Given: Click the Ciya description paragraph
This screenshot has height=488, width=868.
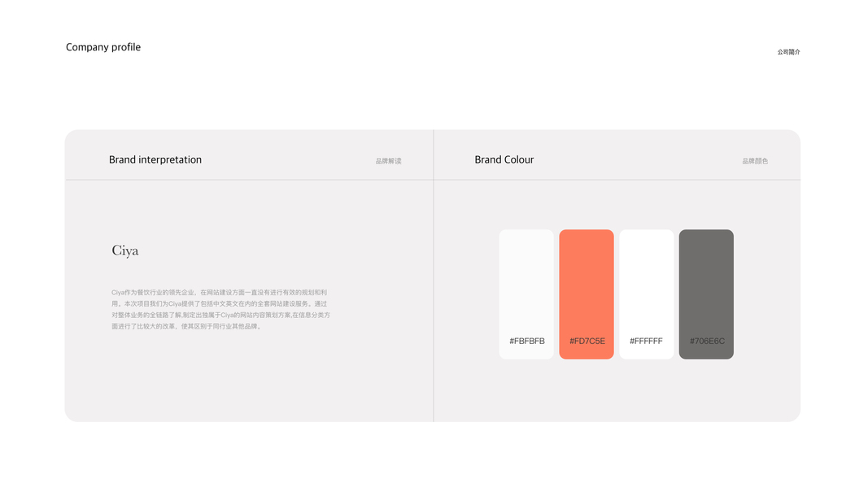Looking at the screenshot, I should pos(221,309).
